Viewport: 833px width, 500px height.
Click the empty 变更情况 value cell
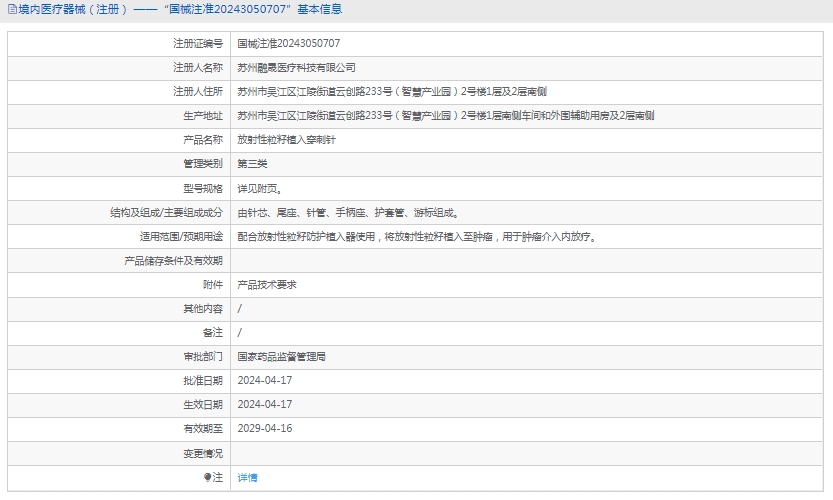point(528,453)
